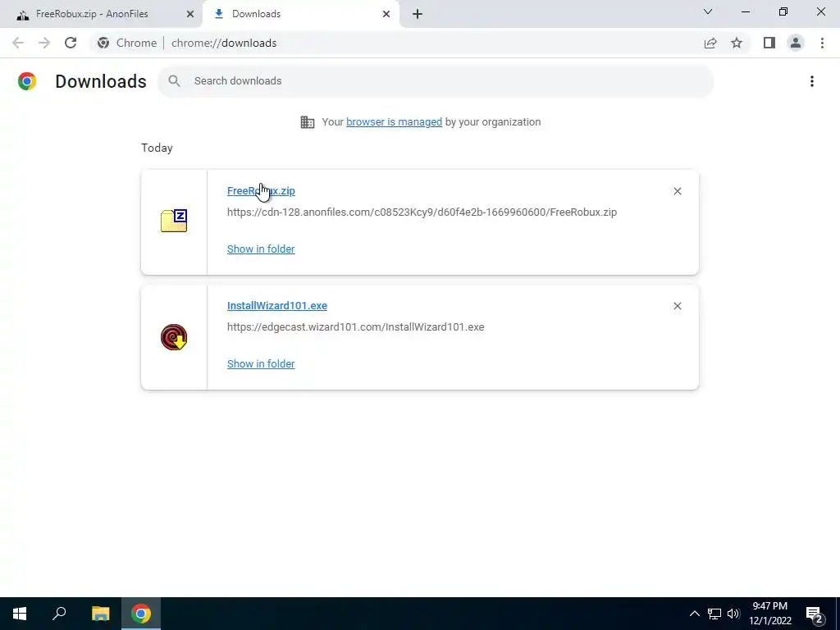
Task: Open Downloads page more actions menu
Action: (x=812, y=81)
